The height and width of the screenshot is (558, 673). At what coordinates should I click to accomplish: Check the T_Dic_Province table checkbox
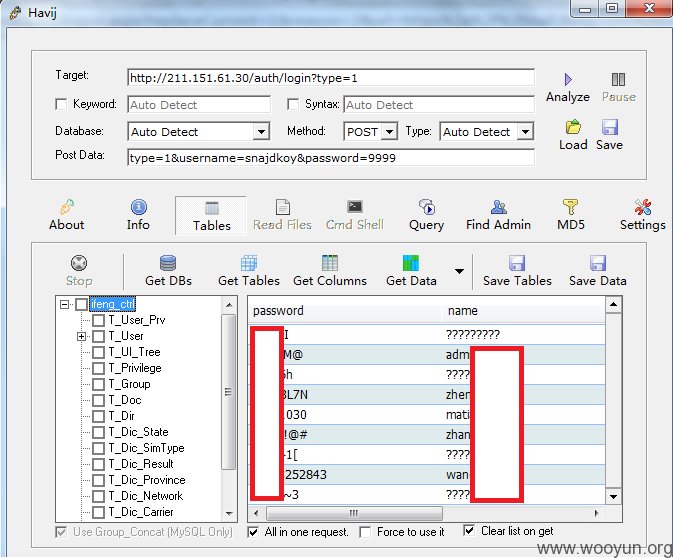(99, 480)
